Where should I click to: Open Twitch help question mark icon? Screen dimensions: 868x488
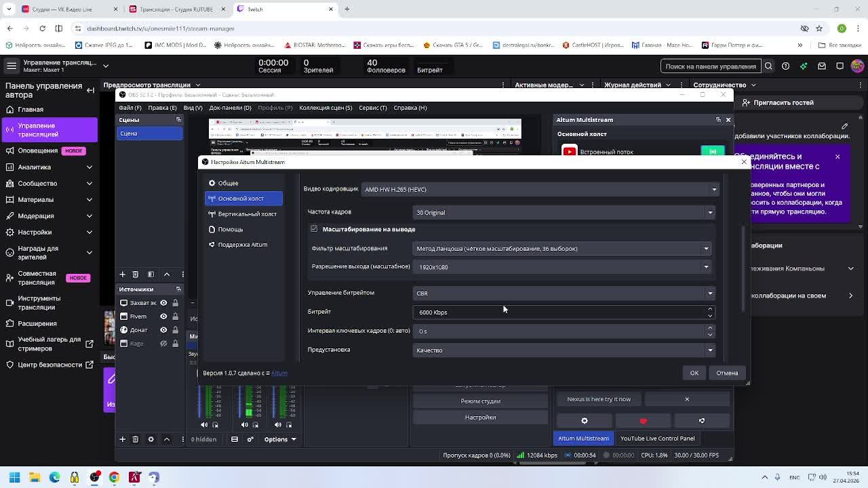[x=786, y=66]
